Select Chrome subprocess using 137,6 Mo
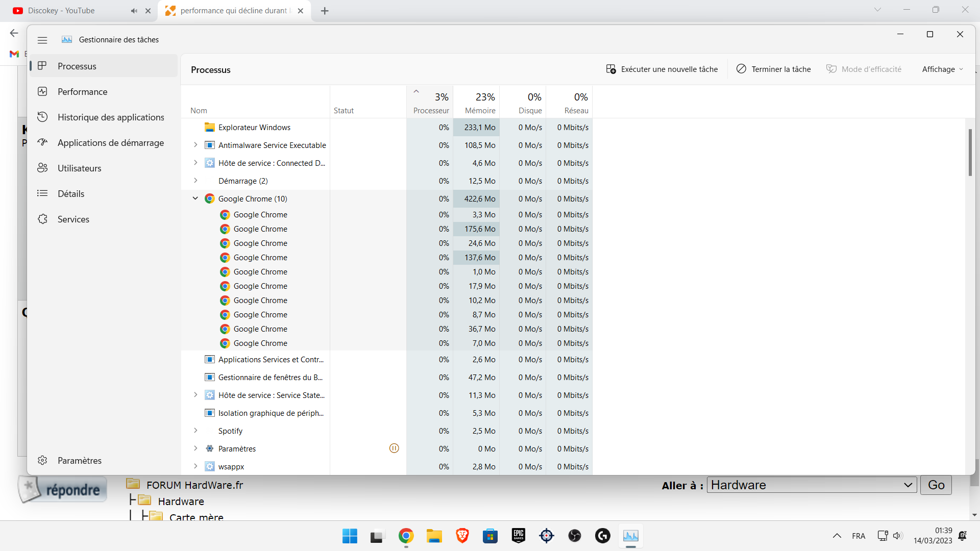This screenshot has height=551, width=980. 386,258
